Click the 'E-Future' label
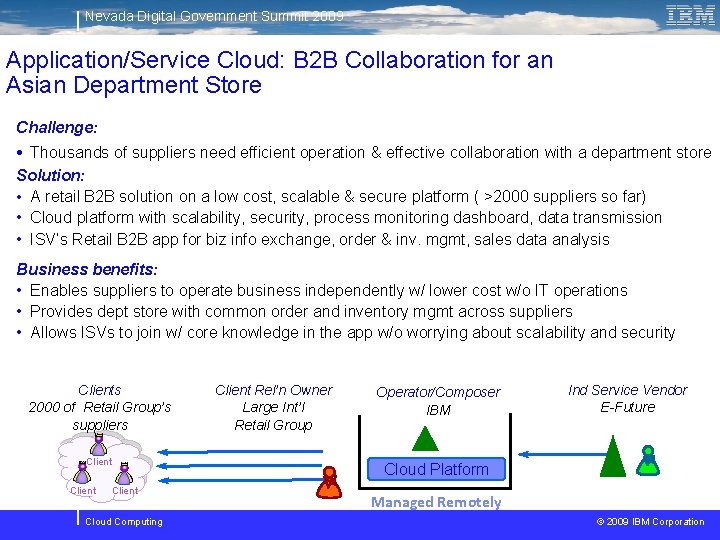720x540 pixels. click(x=628, y=407)
